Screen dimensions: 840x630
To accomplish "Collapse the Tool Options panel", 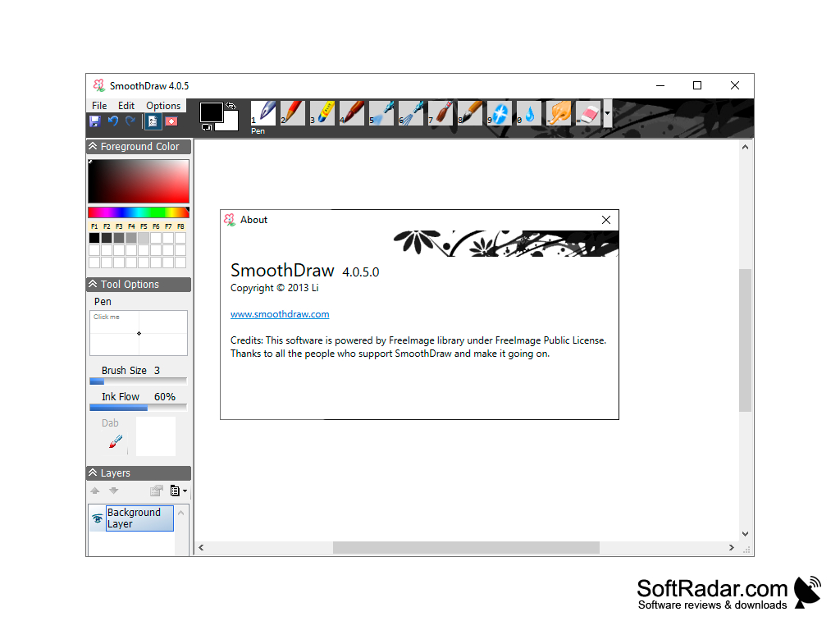I will pos(93,284).
